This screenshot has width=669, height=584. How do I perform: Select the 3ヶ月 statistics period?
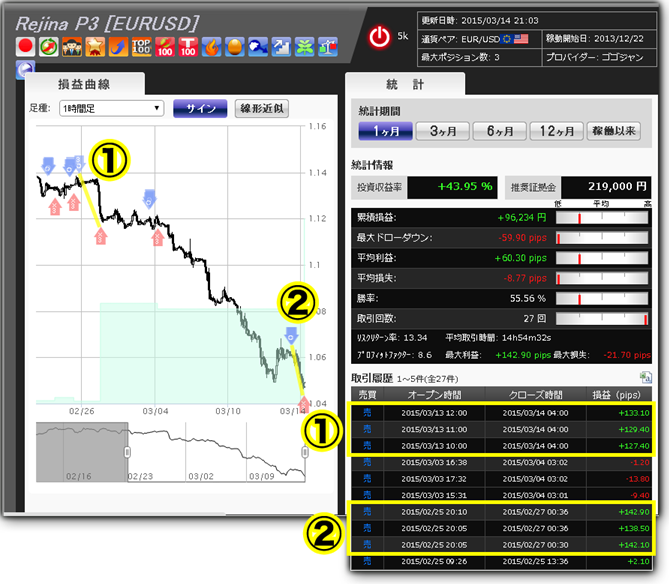[443, 131]
